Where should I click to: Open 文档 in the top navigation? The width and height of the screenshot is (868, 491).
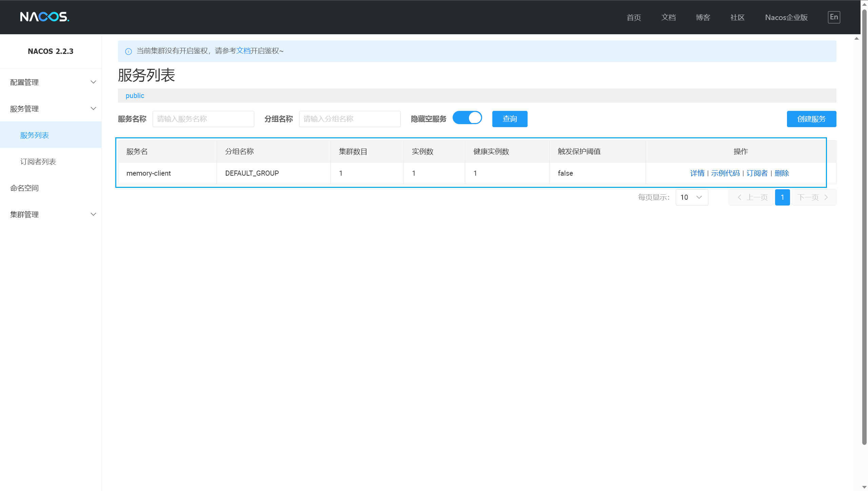pos(668,18)
